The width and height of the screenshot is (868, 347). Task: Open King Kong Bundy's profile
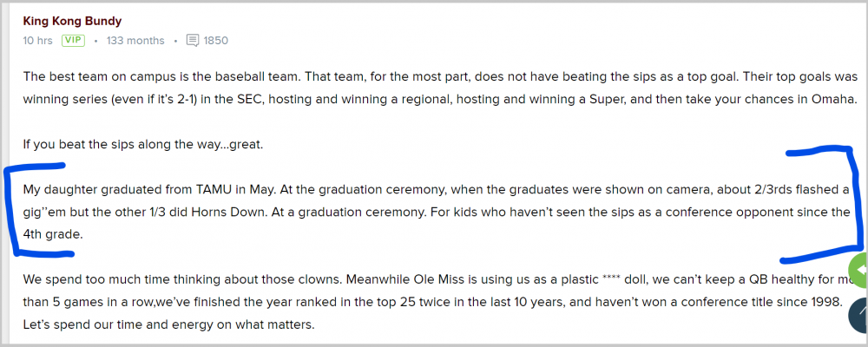click(x=72, y=20)
